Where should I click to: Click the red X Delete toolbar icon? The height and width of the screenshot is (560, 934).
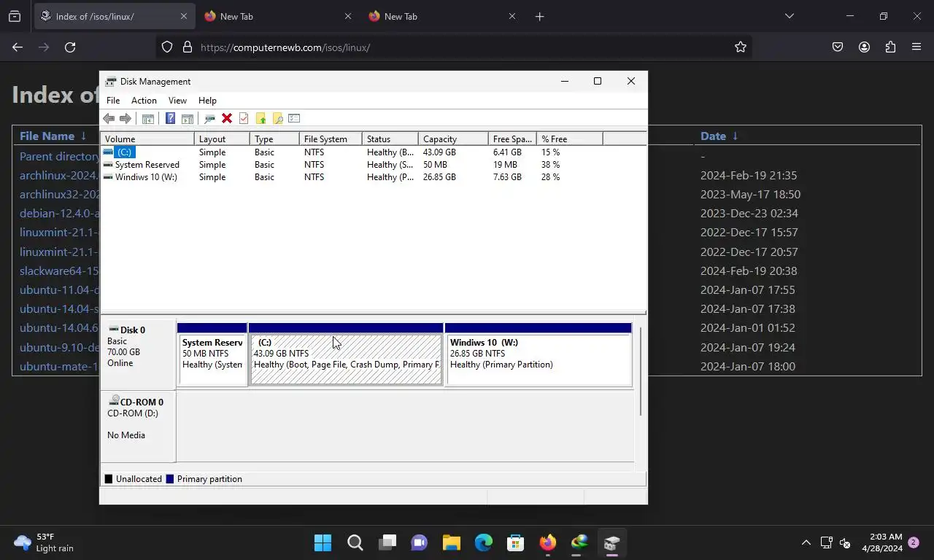pos(227,119)
